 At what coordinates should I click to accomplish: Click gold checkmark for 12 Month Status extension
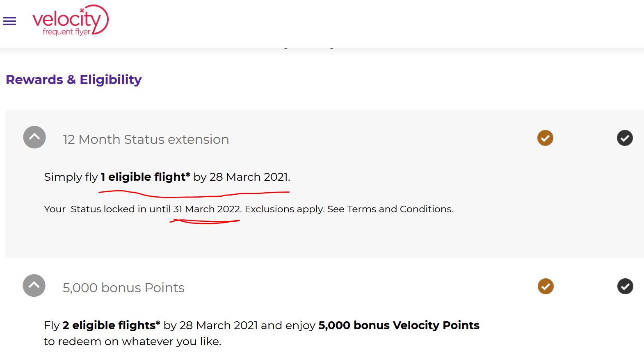click(545, 138)
